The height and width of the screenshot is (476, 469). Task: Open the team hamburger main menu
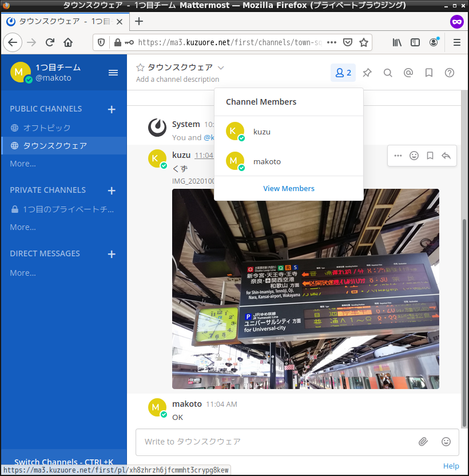coord(113,72)
